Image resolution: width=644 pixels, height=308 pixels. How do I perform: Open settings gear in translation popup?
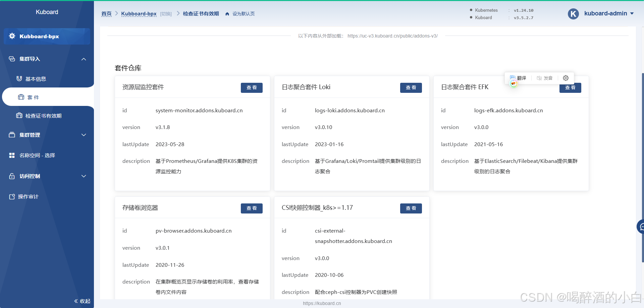566,78
